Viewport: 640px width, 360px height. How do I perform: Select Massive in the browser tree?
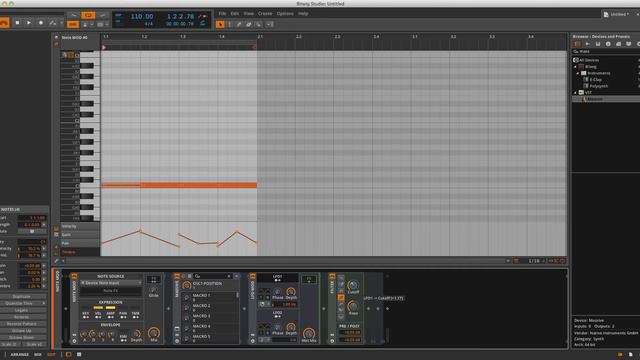tap(595, 99)
